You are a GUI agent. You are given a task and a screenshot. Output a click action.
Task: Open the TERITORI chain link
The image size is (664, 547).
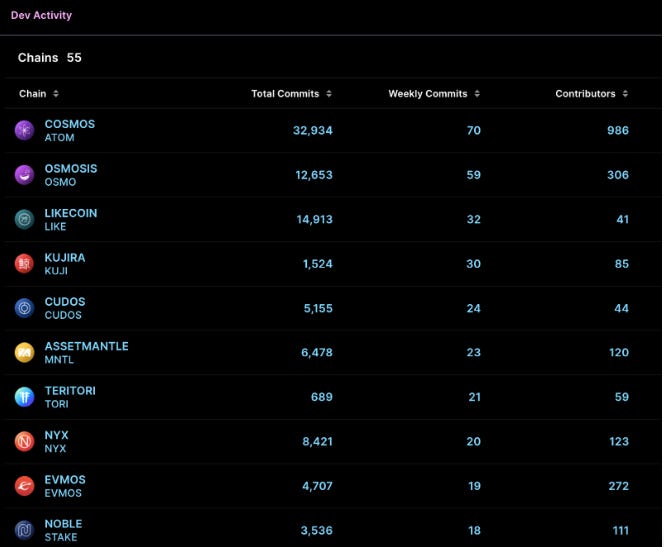pos(70,390)
